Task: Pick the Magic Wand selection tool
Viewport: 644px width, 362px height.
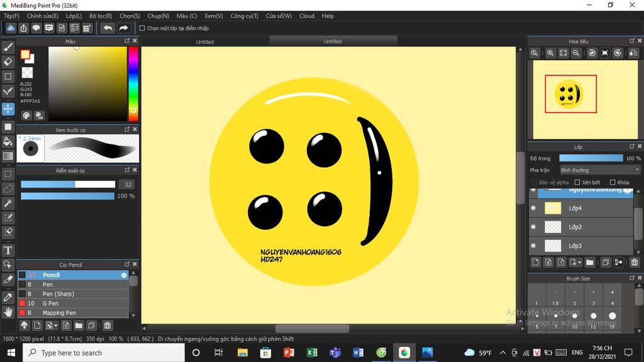Action: 8,203
